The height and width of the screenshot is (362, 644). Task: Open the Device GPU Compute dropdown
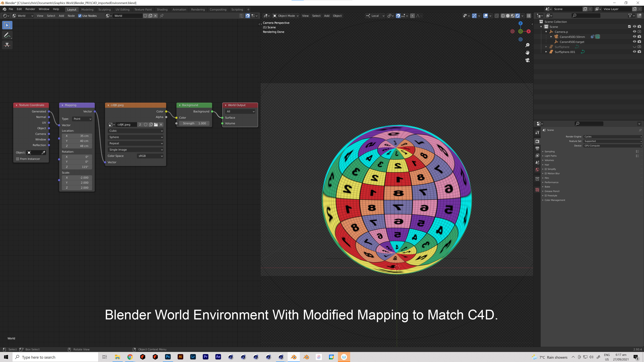point(613,146)
